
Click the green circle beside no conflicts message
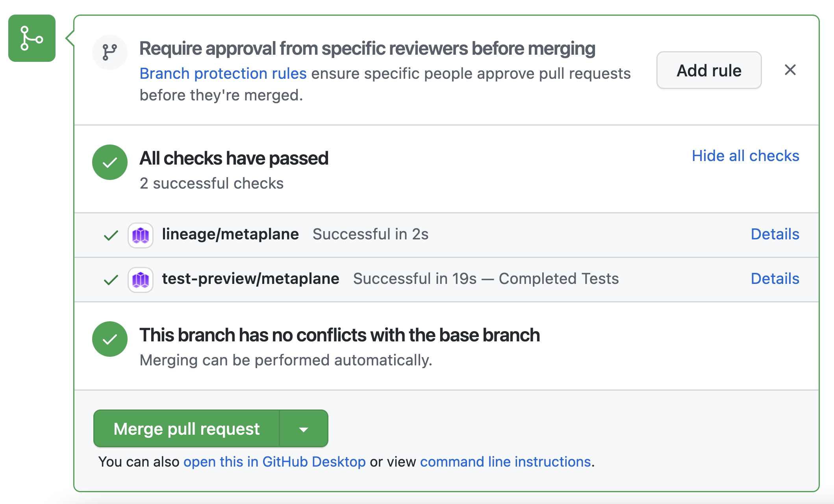pyautogui.click(x=109, y=339)
